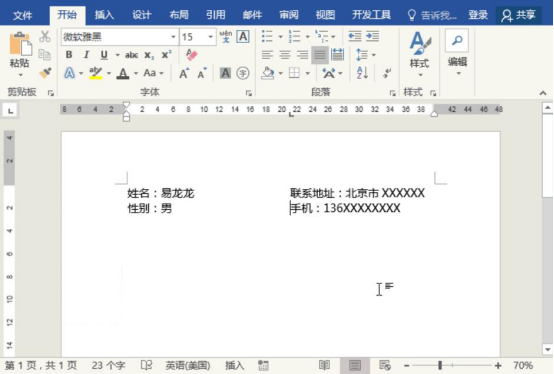554x374 pixels.
Task: Open bullet list style dropdown
Action: click(281, 36)
